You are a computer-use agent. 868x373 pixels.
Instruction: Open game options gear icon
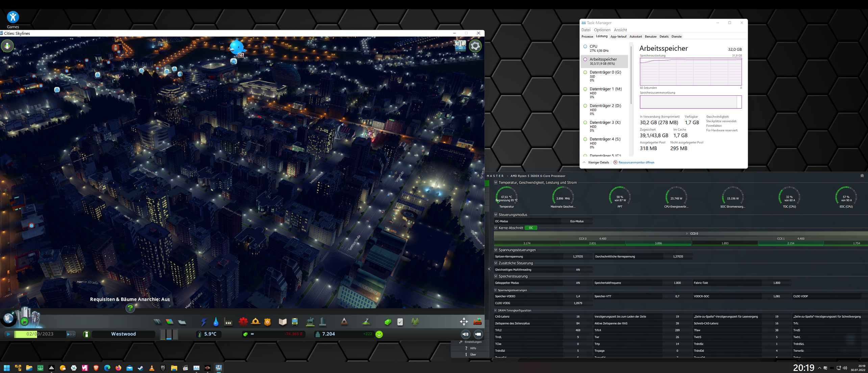(x=475, y=46)
